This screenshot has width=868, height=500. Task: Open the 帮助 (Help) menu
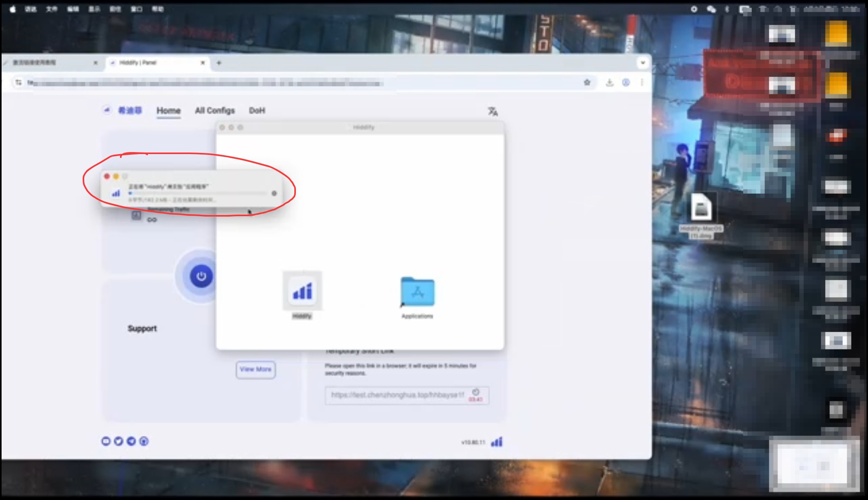point(158,9)
